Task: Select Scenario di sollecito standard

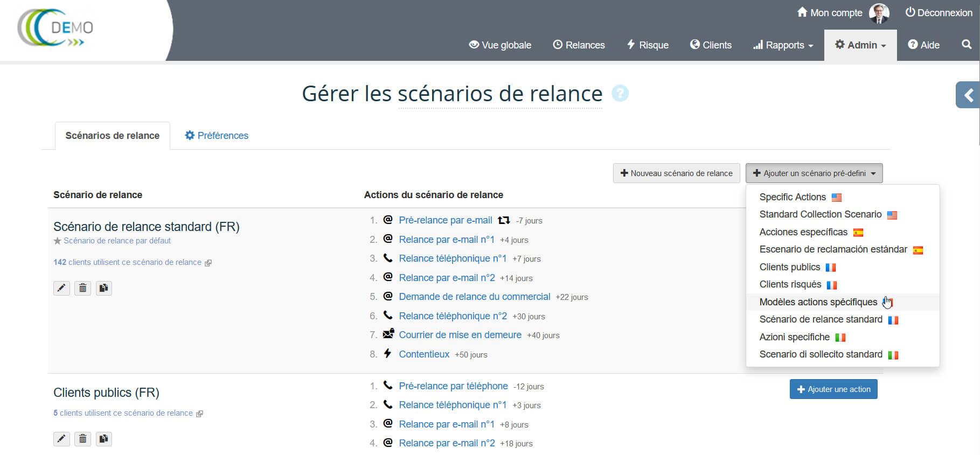Action: (821, 354)
